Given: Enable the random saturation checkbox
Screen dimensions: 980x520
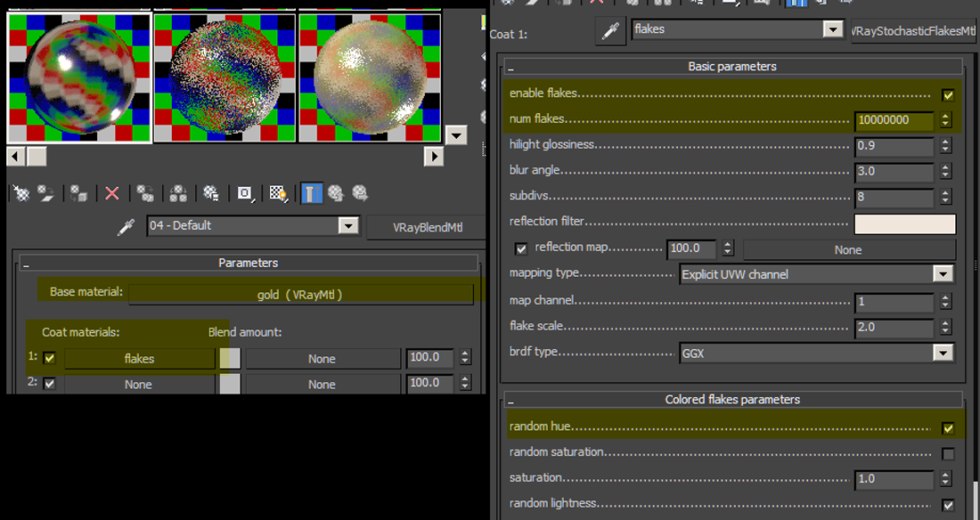Looking at the screenshot, I should (950, 453).
